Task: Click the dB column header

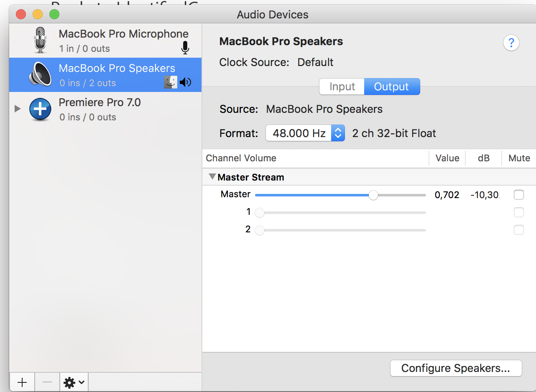Action: pyautogui.click(x=483, y=158)
